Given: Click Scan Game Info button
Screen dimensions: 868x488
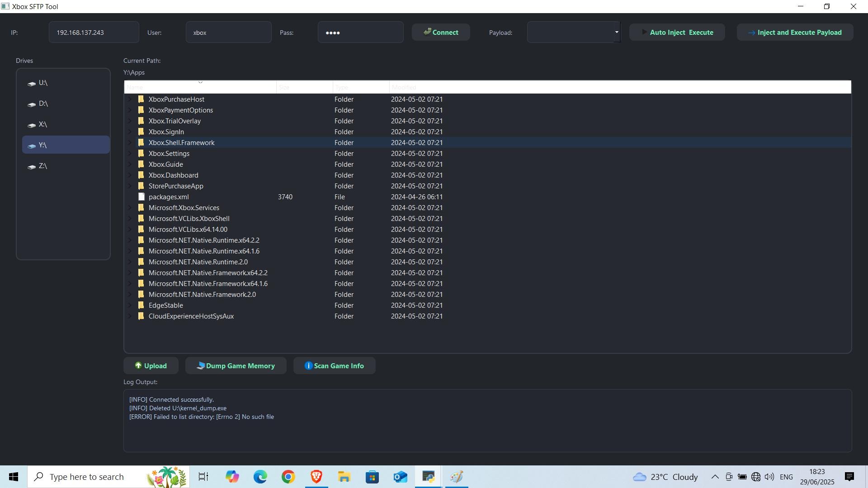Looking at the screenshot, I should 334,366.
